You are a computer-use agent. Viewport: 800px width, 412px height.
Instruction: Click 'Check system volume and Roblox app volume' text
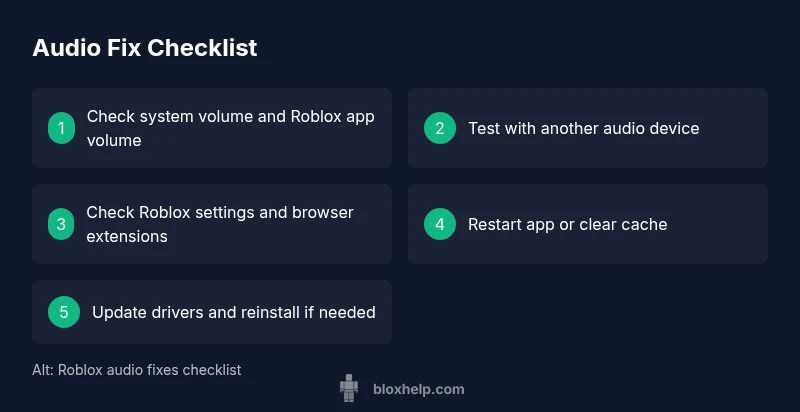230,128
